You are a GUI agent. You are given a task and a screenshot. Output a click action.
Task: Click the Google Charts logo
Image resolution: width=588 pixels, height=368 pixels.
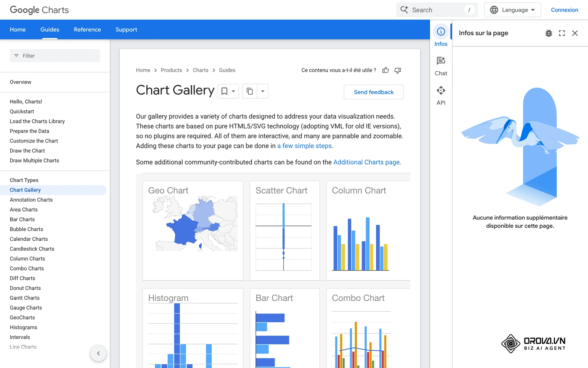(x=39, y=10)
